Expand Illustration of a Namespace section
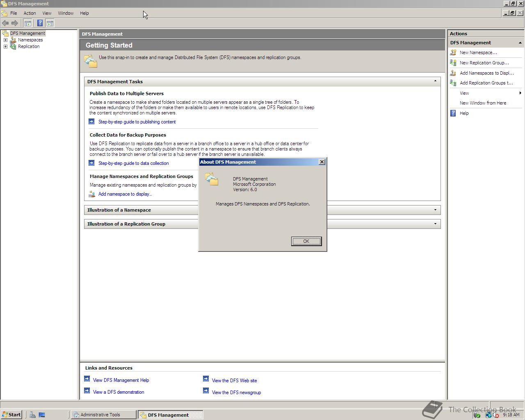Screen dimensions: 525x420 point(435,210)
